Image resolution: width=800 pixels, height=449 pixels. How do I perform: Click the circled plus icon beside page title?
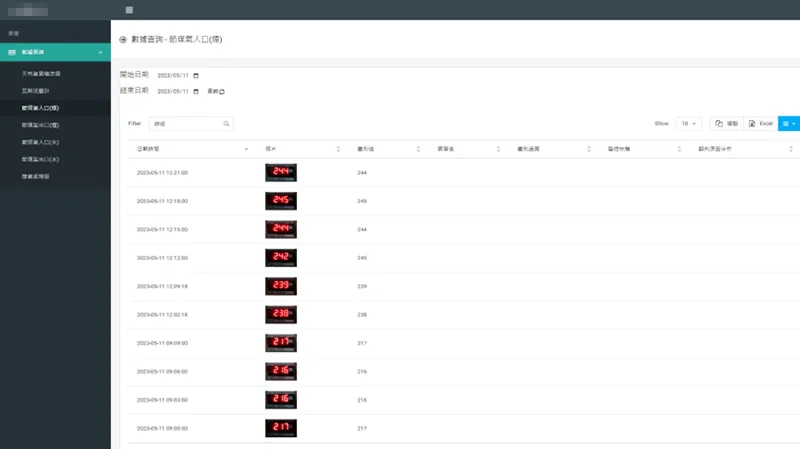click(123, 39)
